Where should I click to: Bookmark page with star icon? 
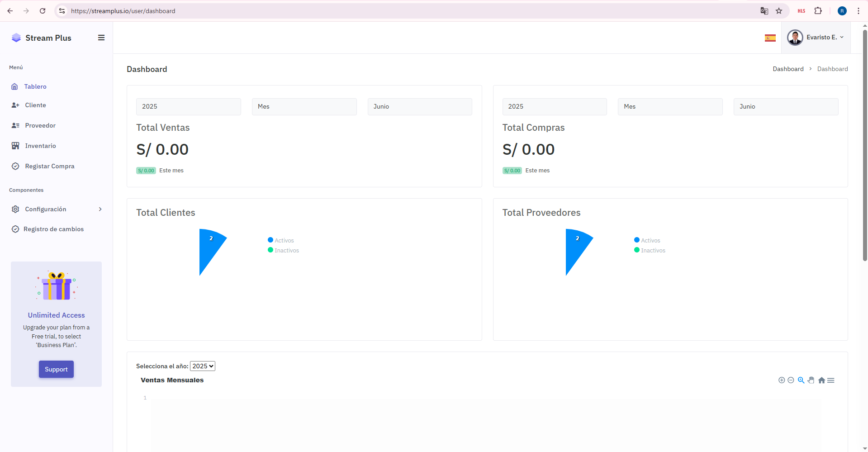pos(779,11)
